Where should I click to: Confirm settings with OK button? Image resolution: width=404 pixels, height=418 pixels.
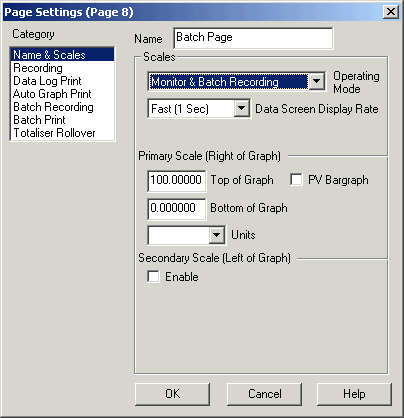[172, 394]
